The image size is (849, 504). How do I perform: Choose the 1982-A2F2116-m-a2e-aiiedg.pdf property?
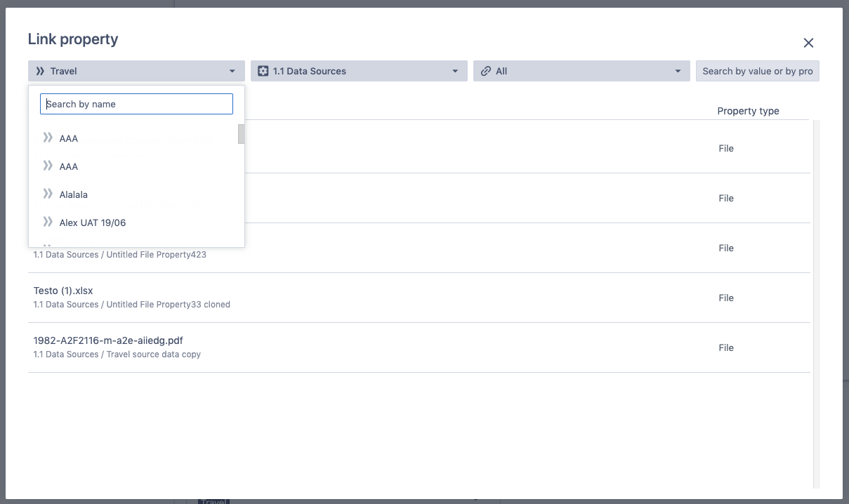click(x=108, y=340)
